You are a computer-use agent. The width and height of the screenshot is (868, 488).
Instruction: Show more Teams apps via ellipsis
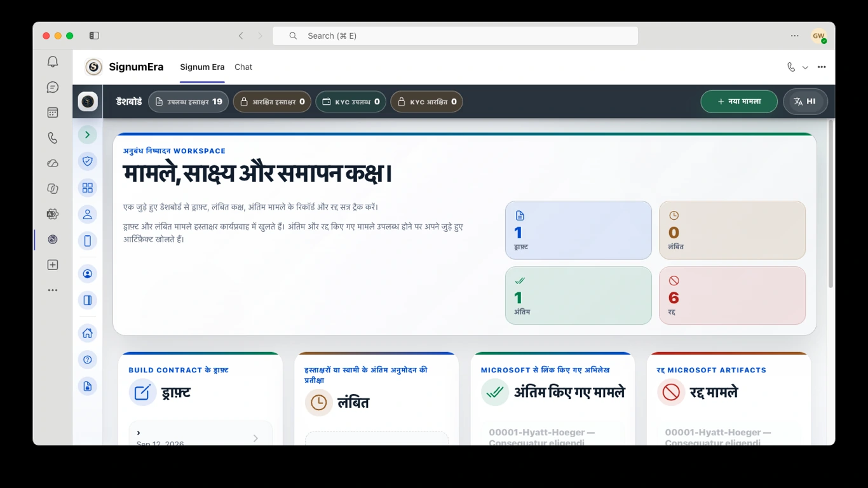click(x=53, y=290)
